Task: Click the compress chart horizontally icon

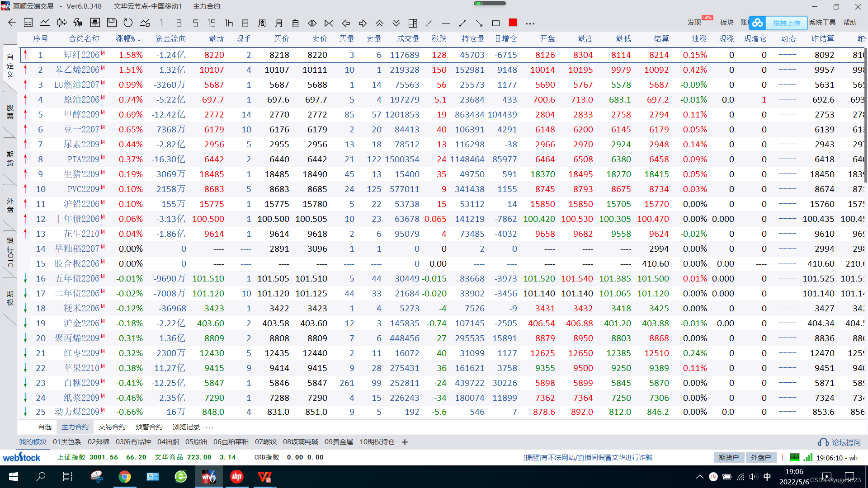Action: point(312,23)
